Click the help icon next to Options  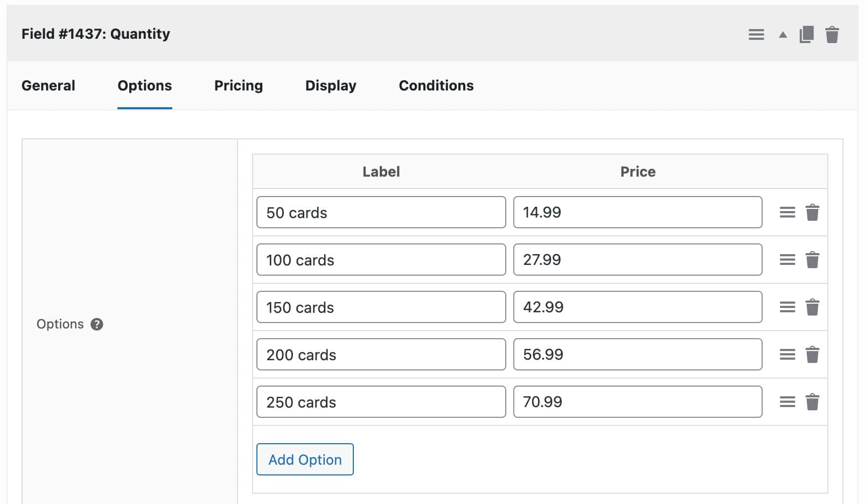96,324
